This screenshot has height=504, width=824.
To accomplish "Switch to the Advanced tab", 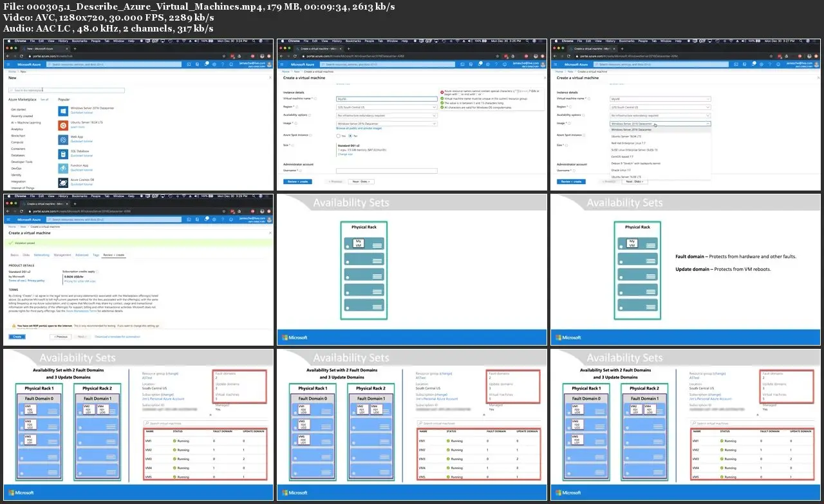I will pyautogui.click(x=82, y=255).
